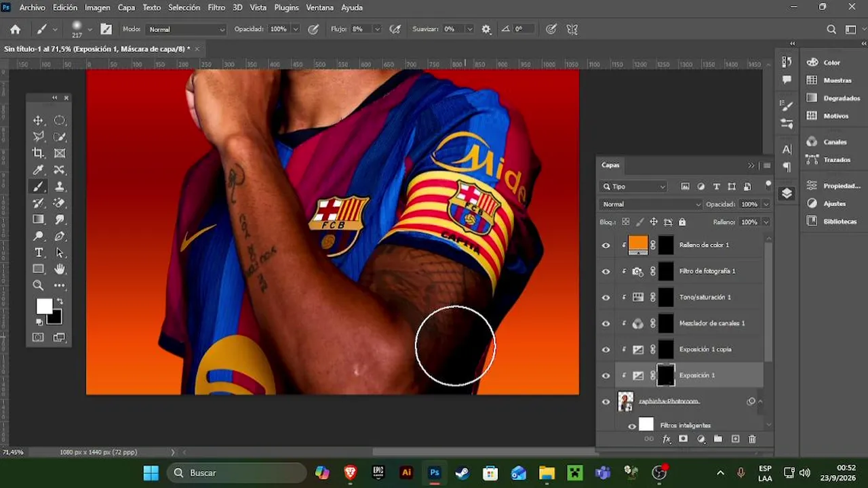The height and width of the screenshot is (488, 868).
Task: Select the Horizontal Type tool
Action: 39,252
